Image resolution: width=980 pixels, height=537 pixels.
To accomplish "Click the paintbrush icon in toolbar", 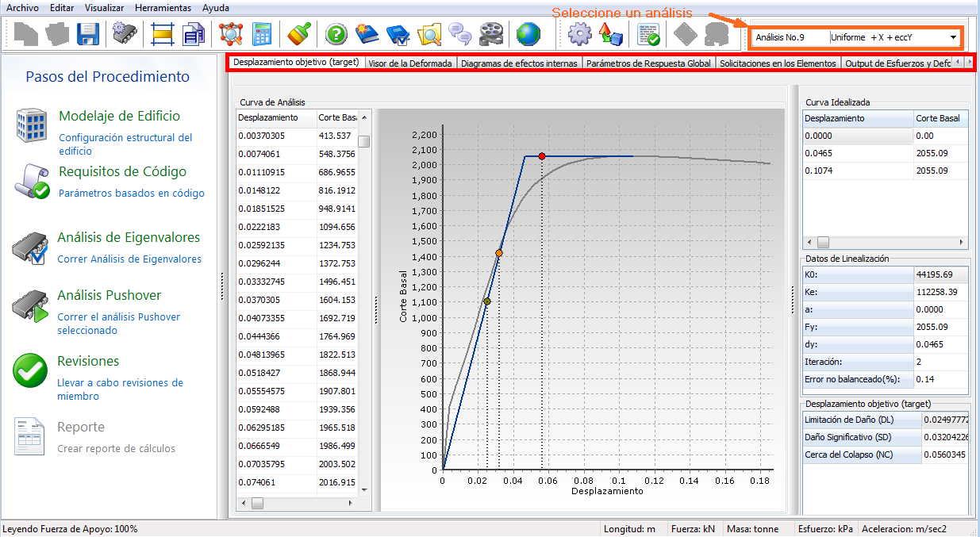I will 299,34.
